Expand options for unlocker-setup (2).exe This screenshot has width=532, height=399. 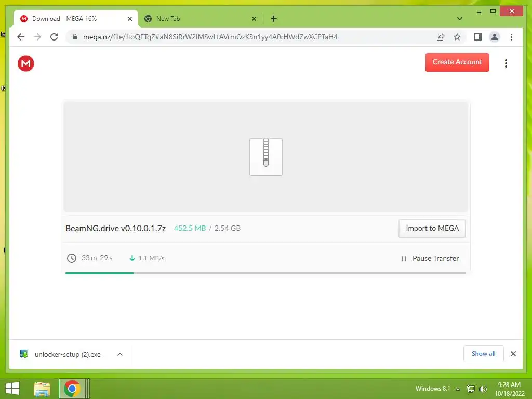(x=120, y=354)
